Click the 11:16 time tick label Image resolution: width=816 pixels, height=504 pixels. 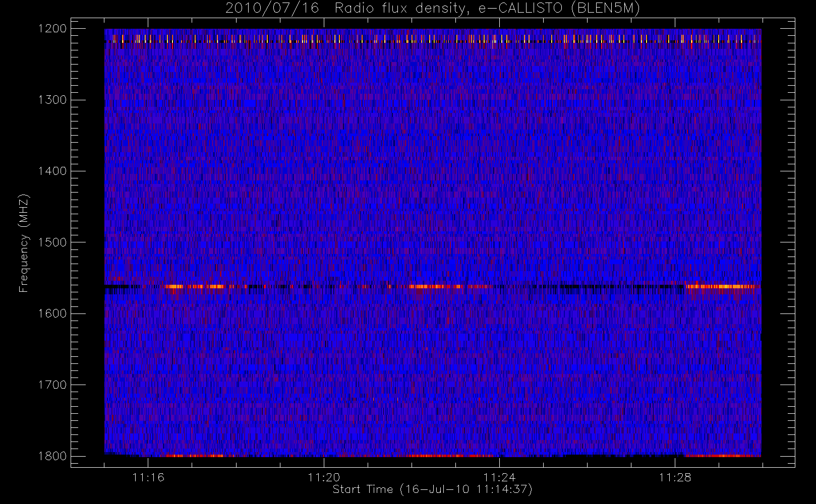click(148, 477)
